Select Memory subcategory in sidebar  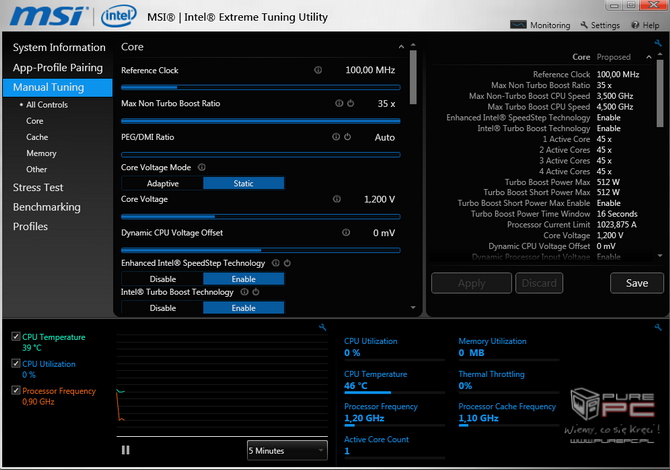coord(41,153)
